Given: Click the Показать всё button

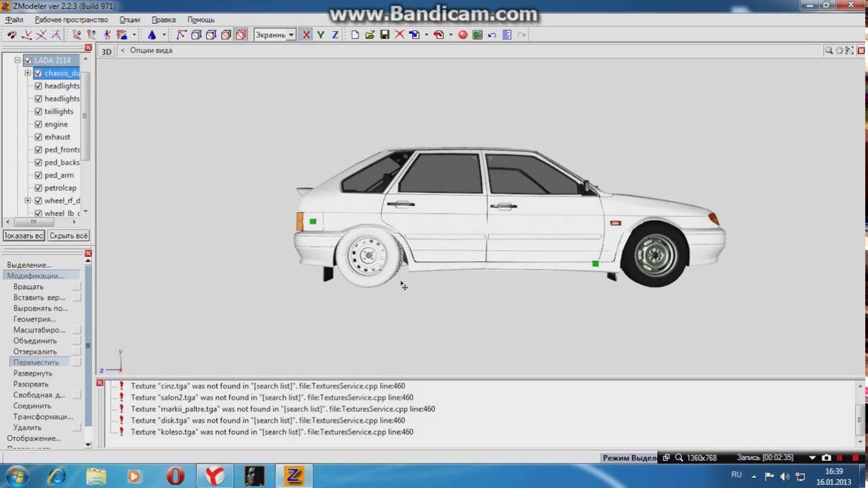Looking at the screenshot, I should (24, 236).
